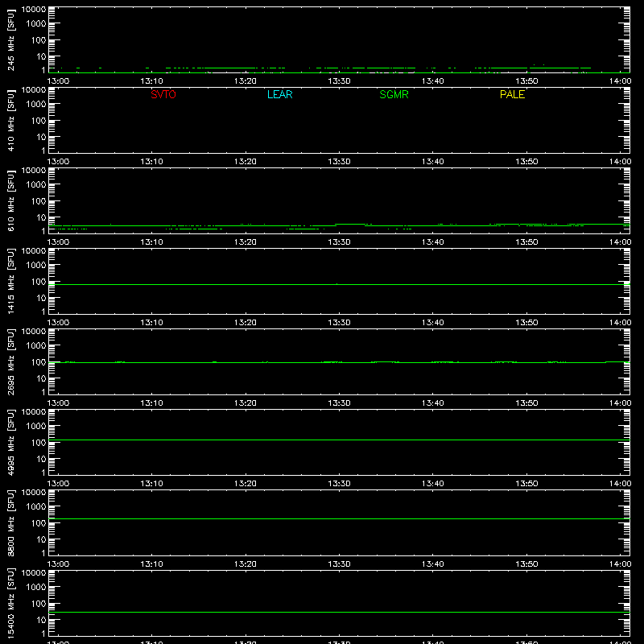Click the red SVTO station label

[x=163, y=94]
